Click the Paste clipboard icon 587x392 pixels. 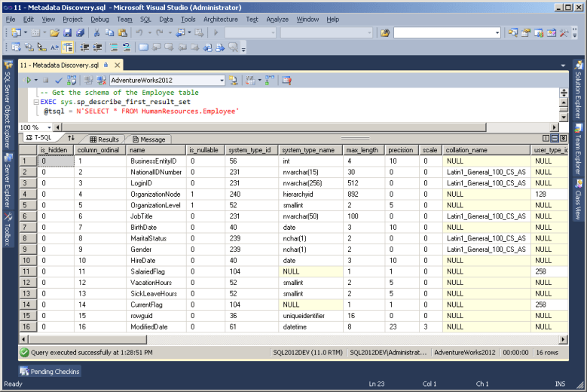coord(122,33)
